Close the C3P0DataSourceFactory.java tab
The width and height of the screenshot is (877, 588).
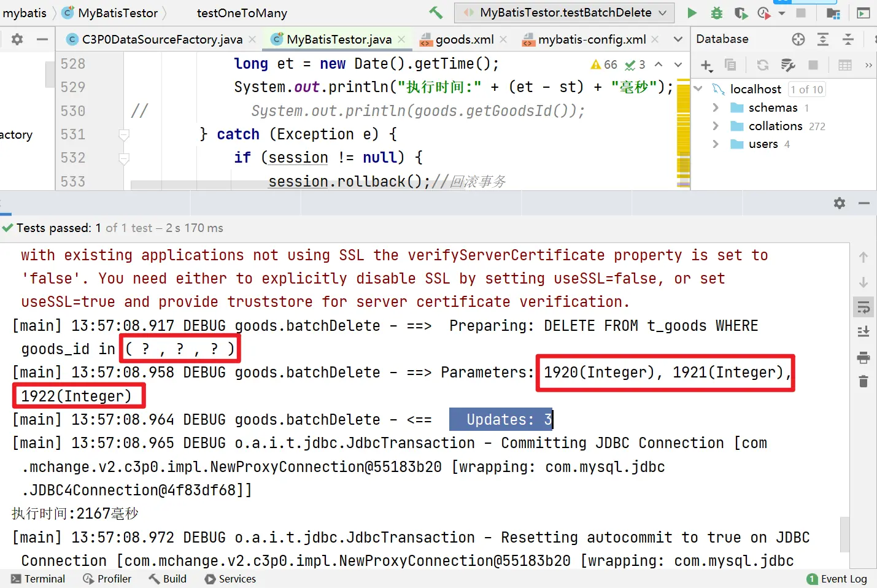[252, 39]
